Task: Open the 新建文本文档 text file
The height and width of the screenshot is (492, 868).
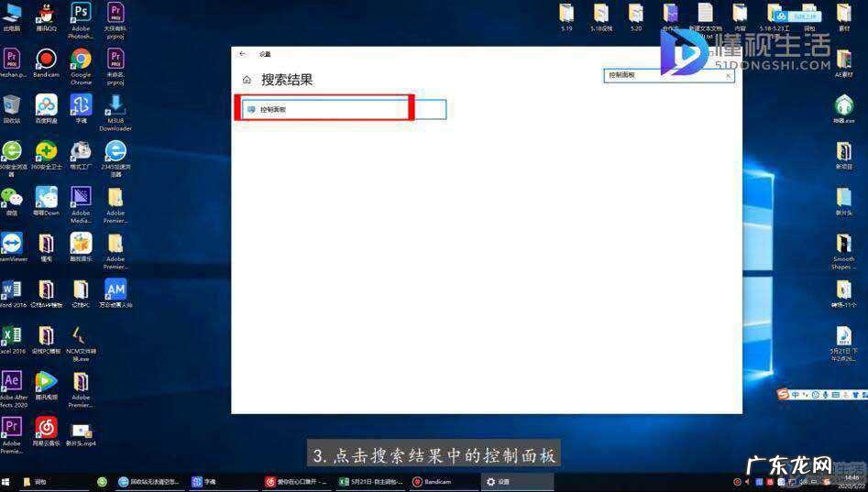Action: pos(705,20)
